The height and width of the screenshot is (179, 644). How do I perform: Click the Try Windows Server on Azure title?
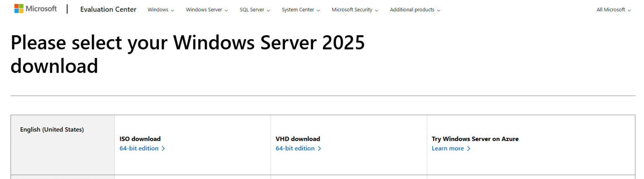point(475,139)
